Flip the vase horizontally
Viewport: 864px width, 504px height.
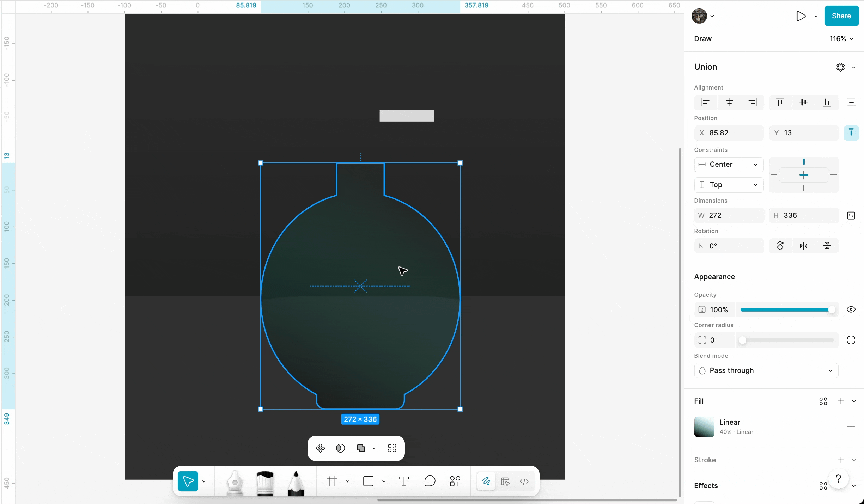[x=804, y=246]
